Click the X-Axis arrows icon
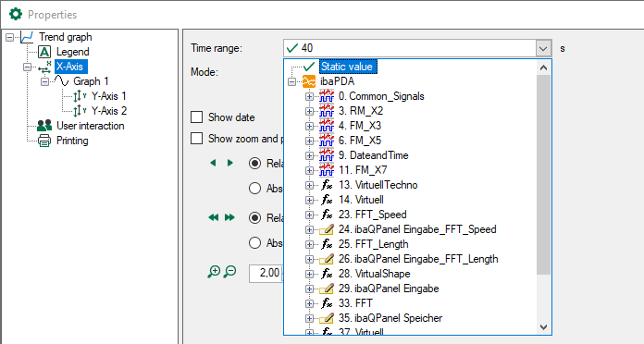The width and height of the screenshot is (644, 344). pyautogui.click(x=44, y=67)
